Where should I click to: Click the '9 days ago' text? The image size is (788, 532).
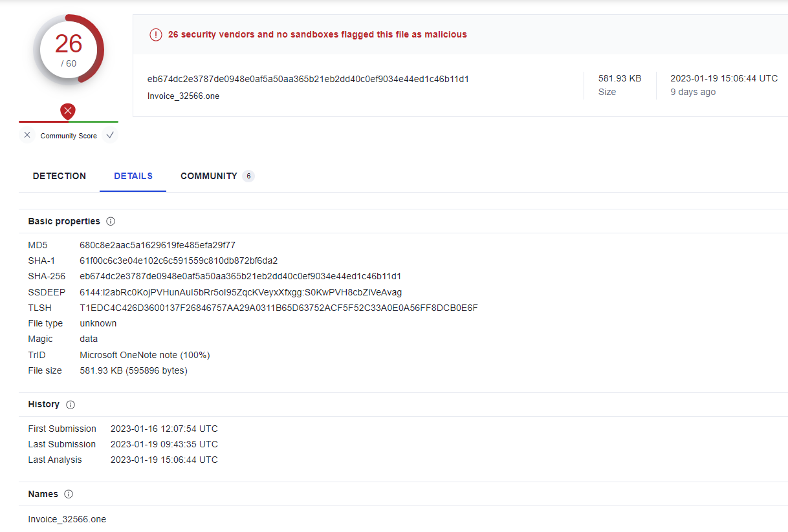[x=693, y=92]
